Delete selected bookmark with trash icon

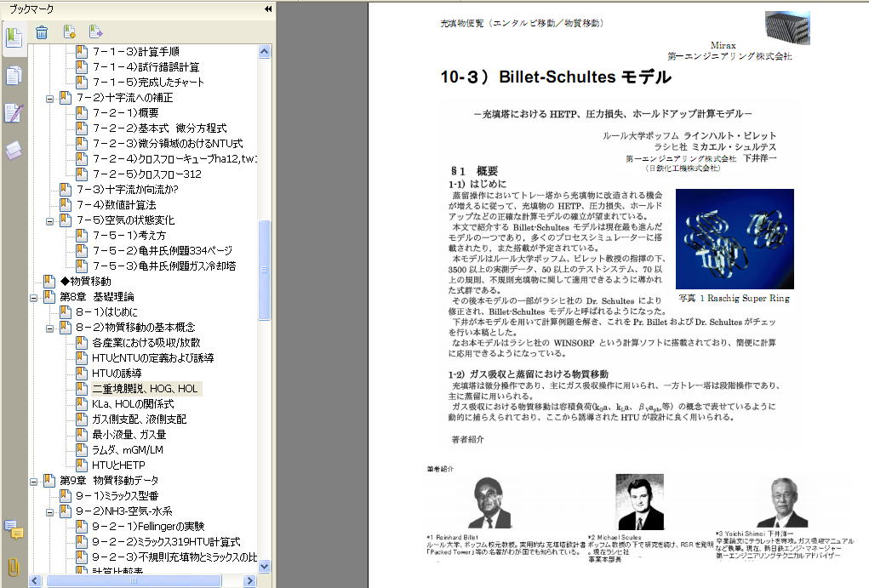[42, 32]
